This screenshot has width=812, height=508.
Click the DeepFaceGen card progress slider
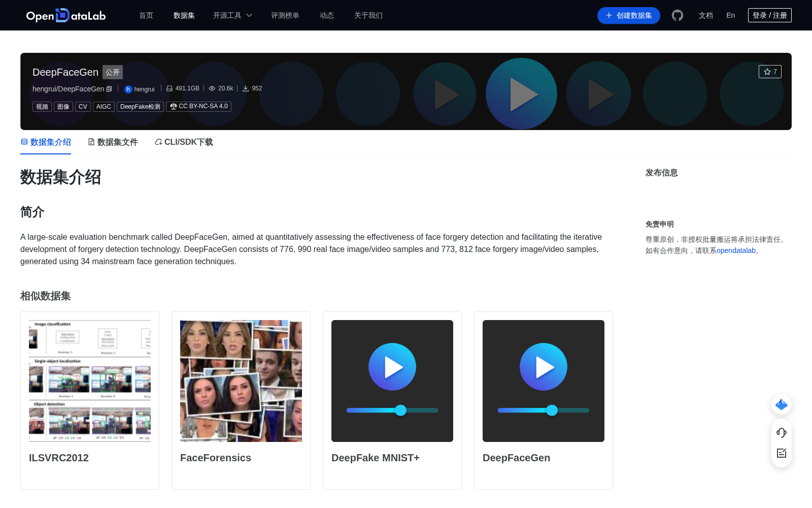544,410
